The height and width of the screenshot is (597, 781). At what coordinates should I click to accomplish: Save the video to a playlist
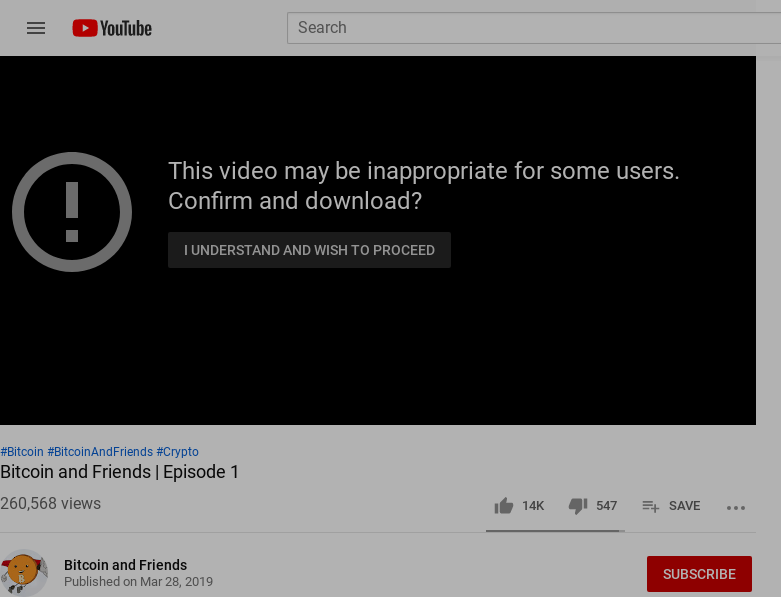click(x=671, y=506)
